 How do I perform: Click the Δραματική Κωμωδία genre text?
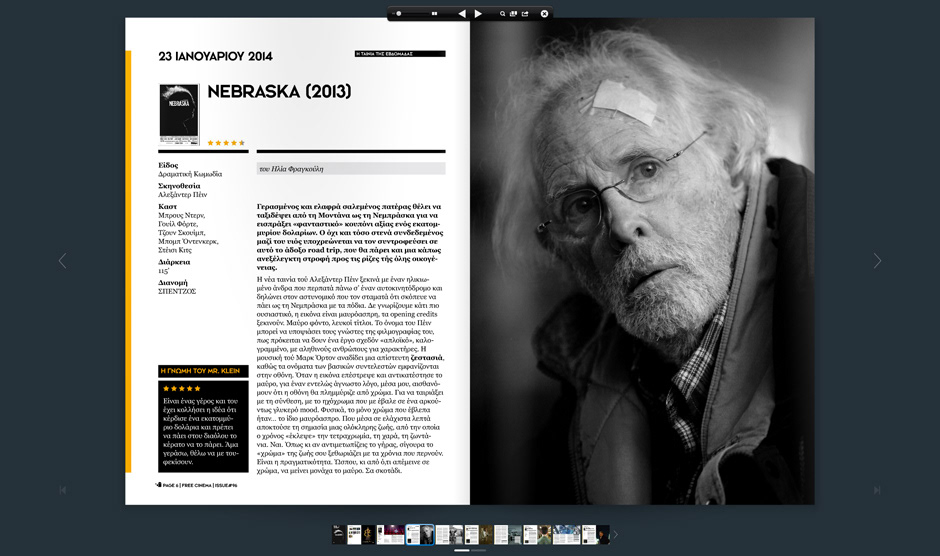tap(190, 174)
